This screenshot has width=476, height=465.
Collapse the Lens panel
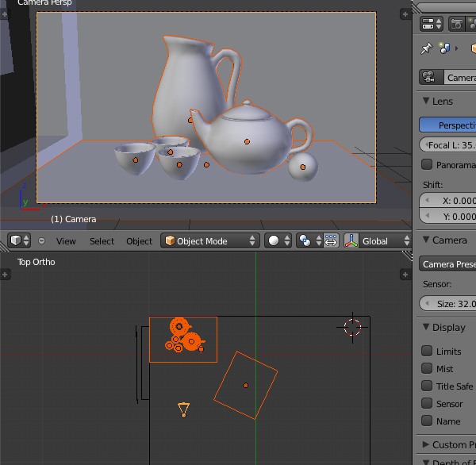point(426,101)
